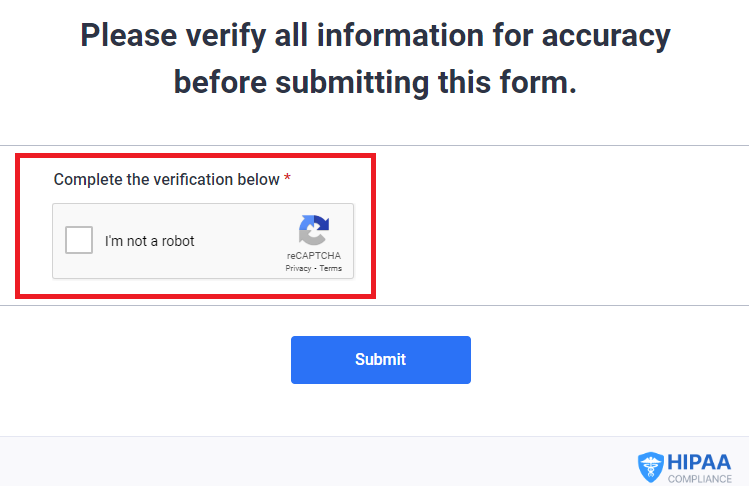Click the reCAPTCHA arrows logo icon

314,230
